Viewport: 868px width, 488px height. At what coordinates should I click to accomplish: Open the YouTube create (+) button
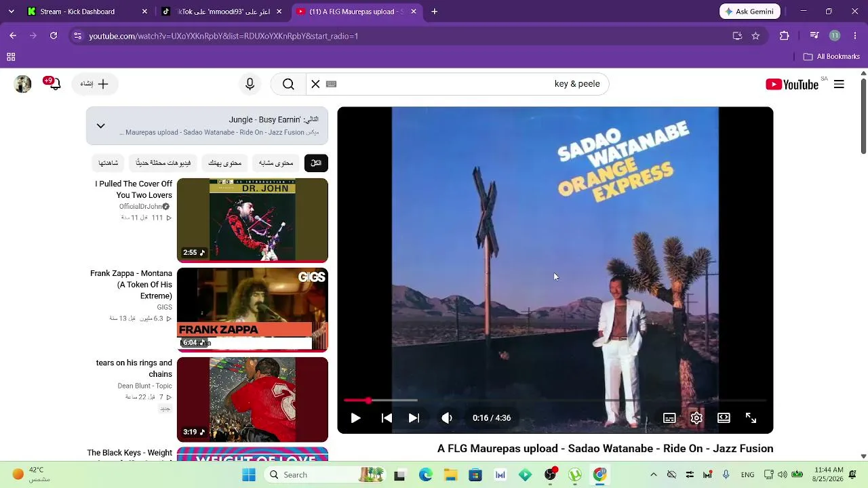(94, 84)
